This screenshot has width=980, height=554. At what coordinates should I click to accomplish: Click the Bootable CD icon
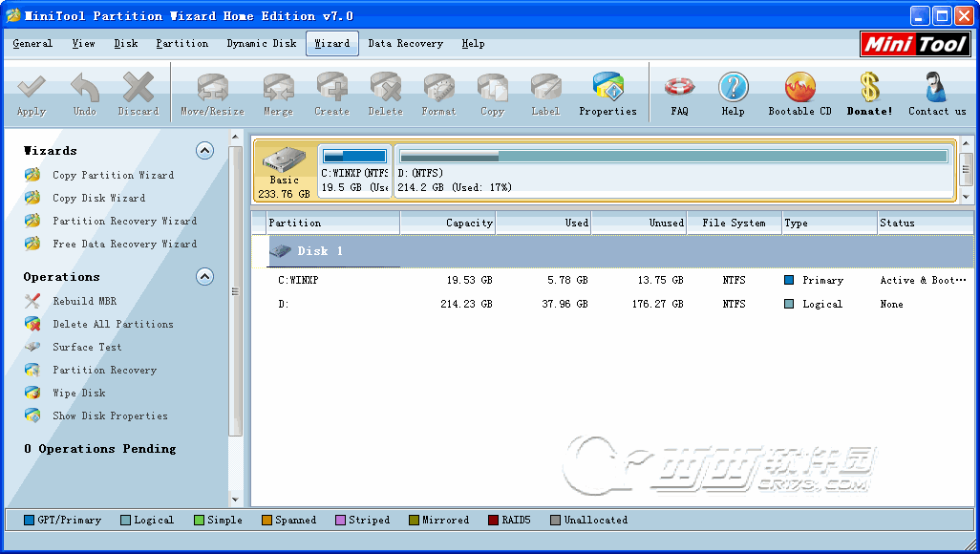coord(799,89)
